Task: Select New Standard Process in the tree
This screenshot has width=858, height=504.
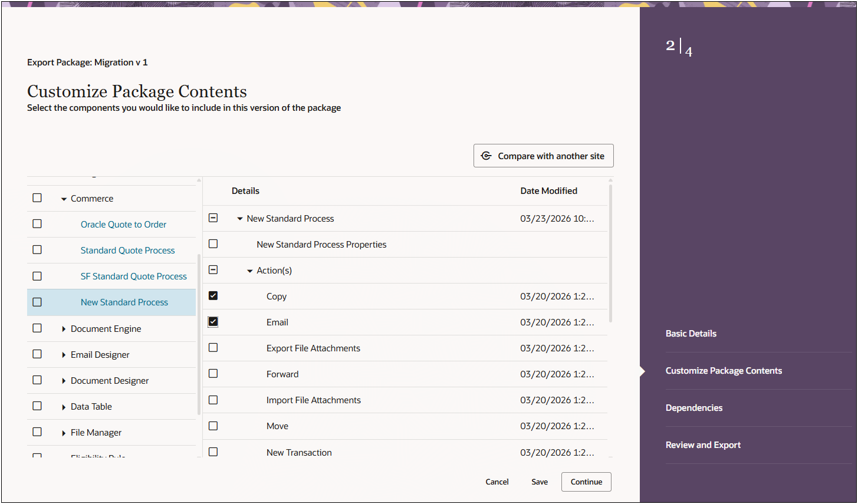Action: (124, 302)
